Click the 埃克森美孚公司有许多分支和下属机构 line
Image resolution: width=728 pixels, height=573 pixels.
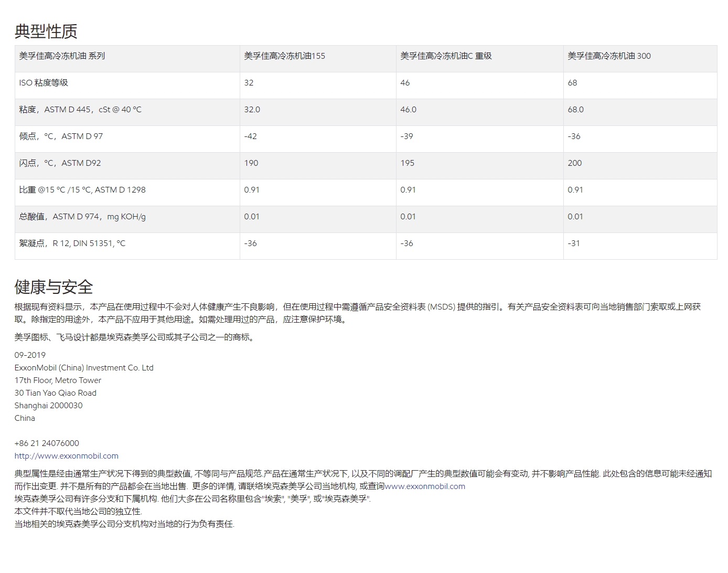[x=192, y=499]
